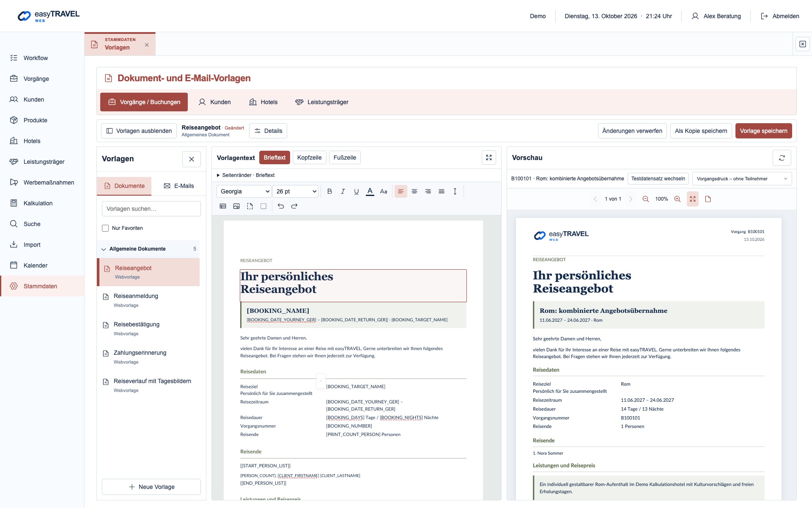Viewport: 812px width, 508px height.
Task: Click Änderungen verwerfen
Action: [632, 131]
